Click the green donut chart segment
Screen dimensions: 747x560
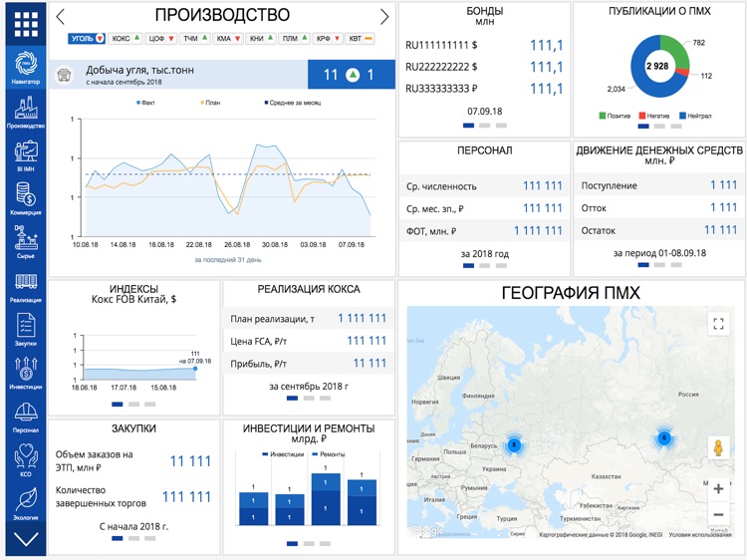tap(676, 50)
